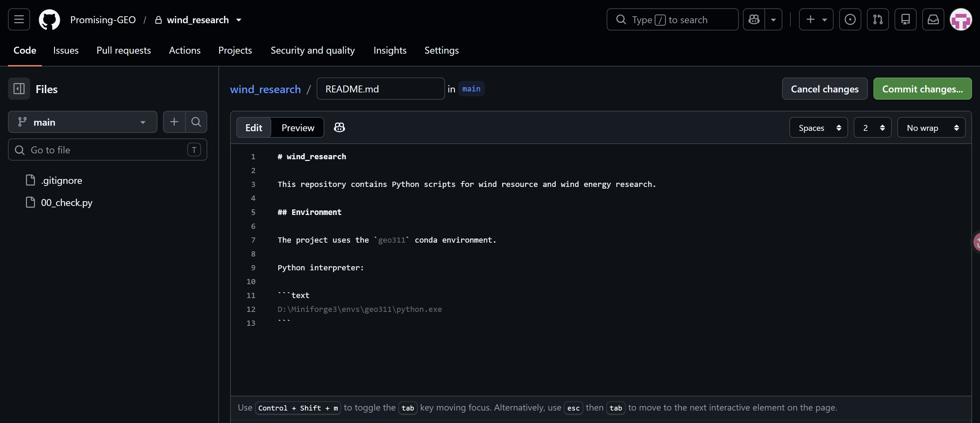This screenshot has height=423, width=980.
Task: Open the Spaces indent mode dropdown
Action: coord(819,127)
